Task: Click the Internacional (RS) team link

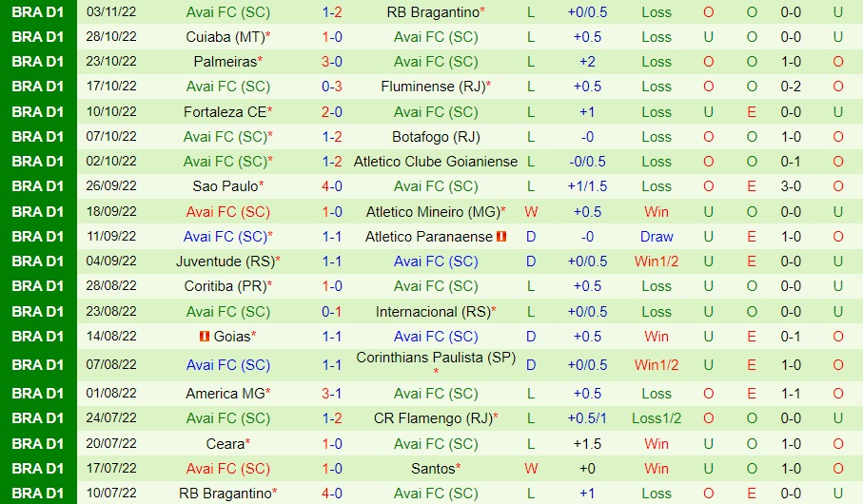Action: point(430,311)
